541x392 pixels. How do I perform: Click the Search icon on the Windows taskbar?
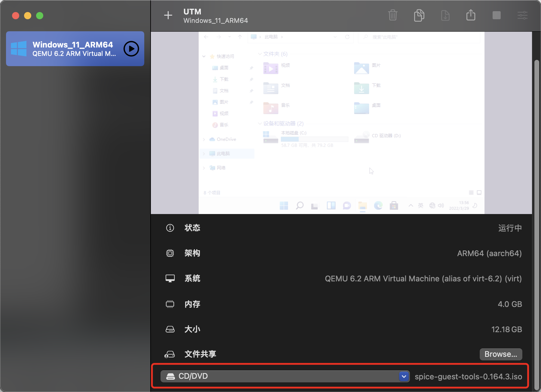coord(300,206)
